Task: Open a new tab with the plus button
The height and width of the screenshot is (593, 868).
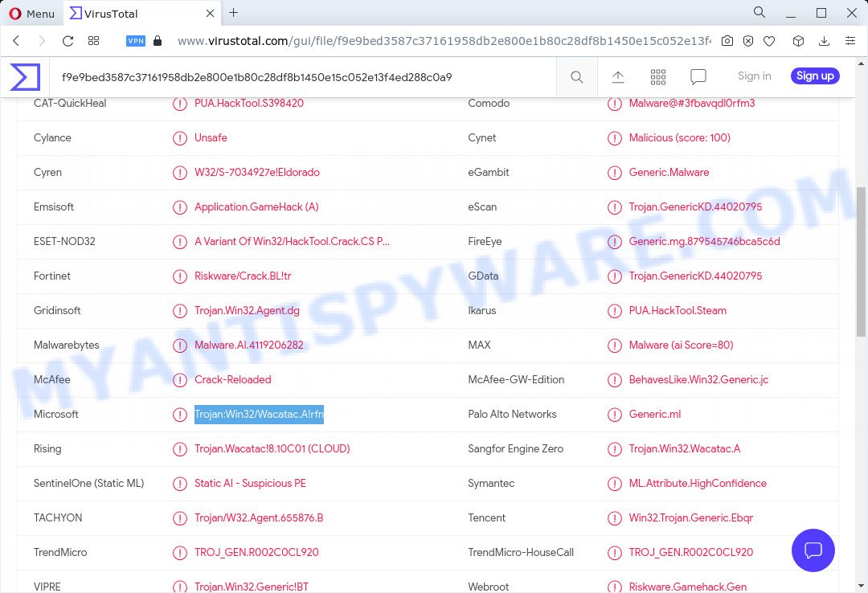Action: point(233,13)
